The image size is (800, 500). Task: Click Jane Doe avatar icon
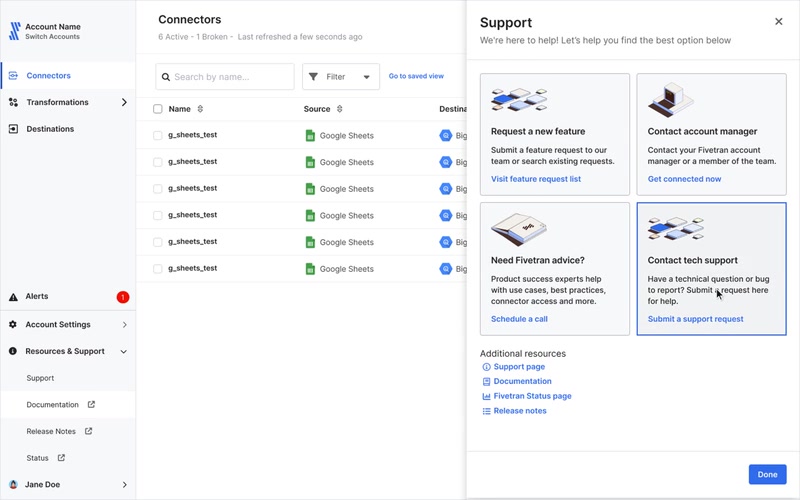13,484
